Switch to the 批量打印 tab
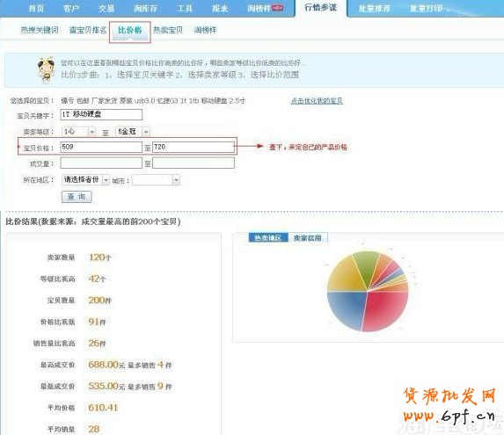 point(427,8)
